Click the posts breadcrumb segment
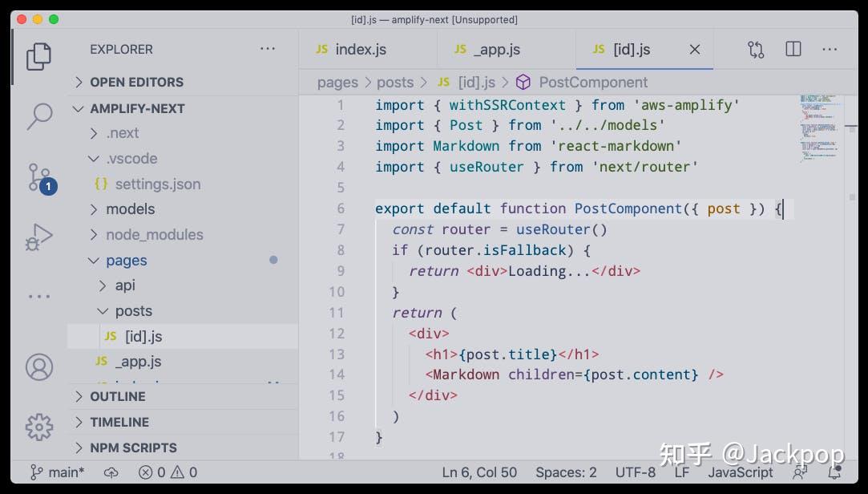 tap(395, 83)
